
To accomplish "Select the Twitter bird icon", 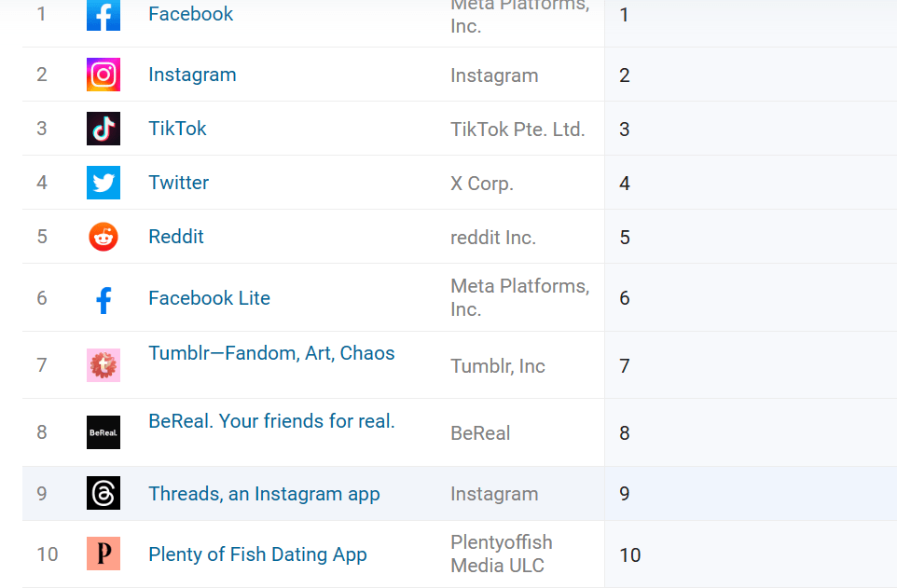I will (x=103, y=183).
